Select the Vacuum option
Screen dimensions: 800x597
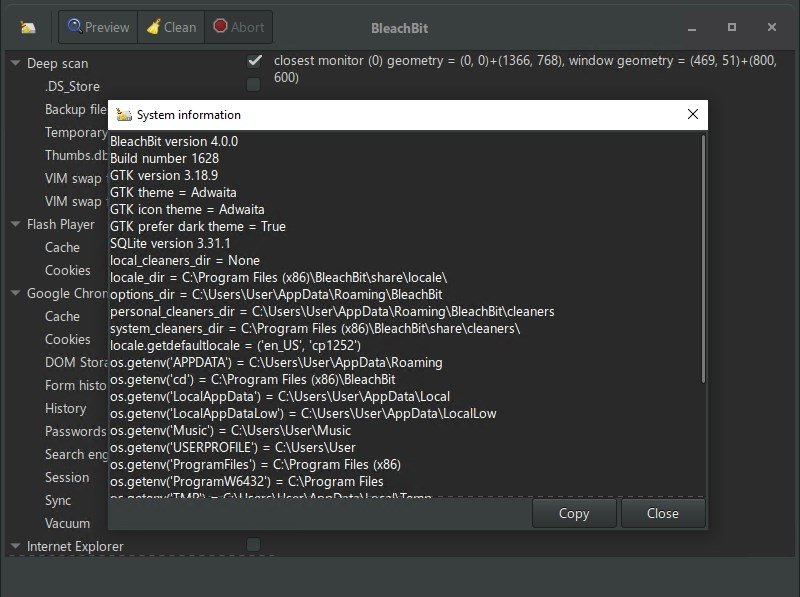(x=67, y=523)
